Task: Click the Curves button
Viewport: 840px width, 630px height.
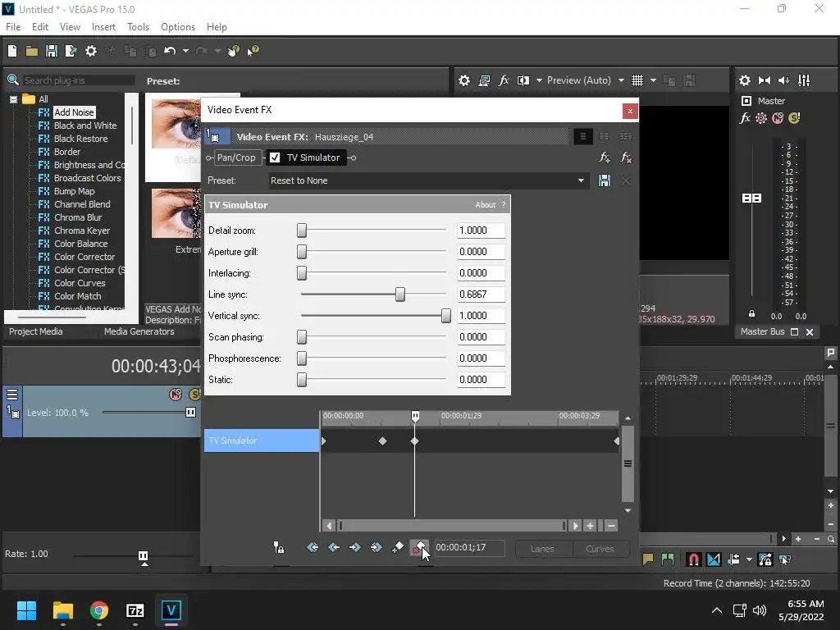Action: (600, 549)
